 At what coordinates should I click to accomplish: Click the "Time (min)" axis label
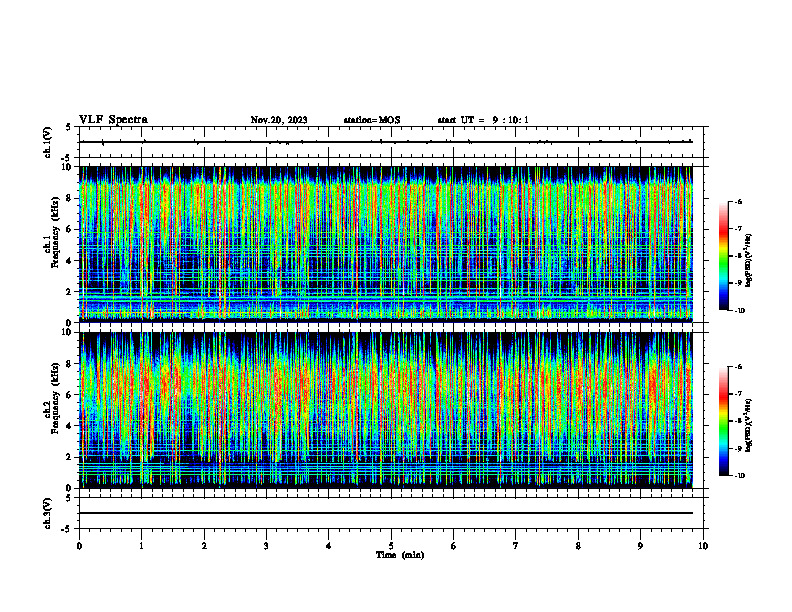click(400, 555)
